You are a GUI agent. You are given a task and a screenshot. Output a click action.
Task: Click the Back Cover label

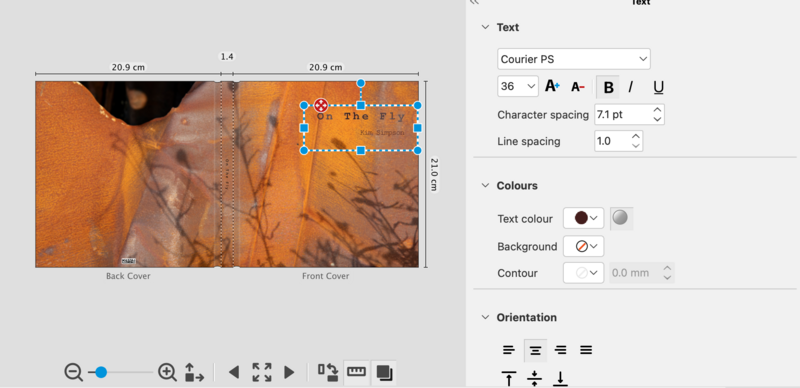128,276
